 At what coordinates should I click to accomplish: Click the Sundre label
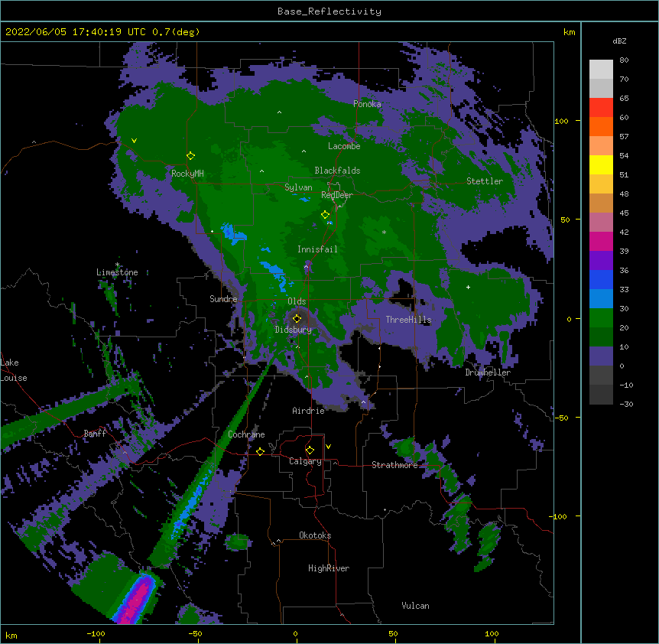click(223, 299)
